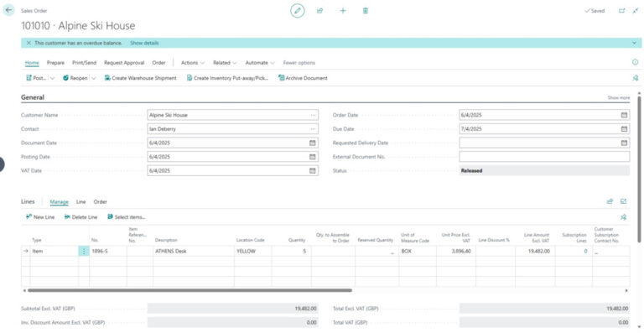Click the Lines share icon
Image resolution: width=644 pixels, height=333 pixels.
click(x=610, y=201)
